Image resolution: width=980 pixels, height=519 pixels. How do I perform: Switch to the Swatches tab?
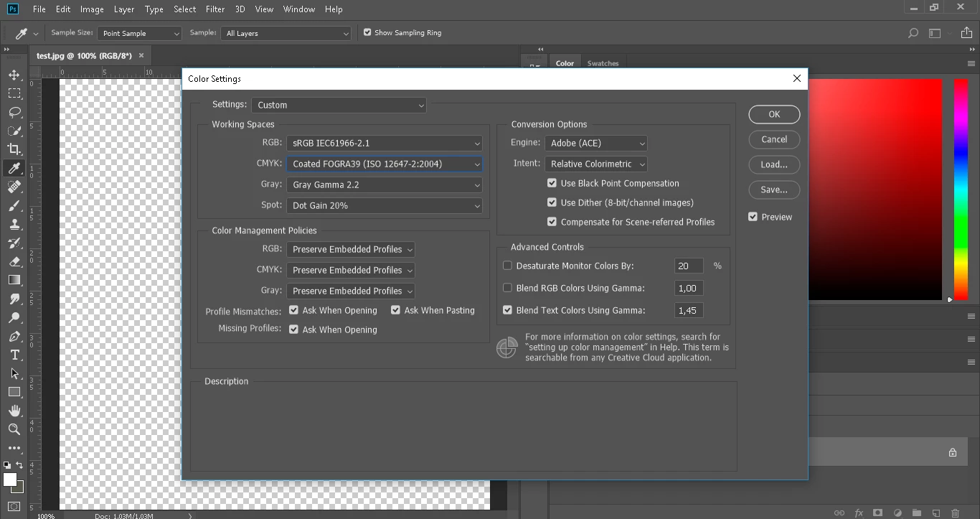pyautogui.click(x=603, y=63)
